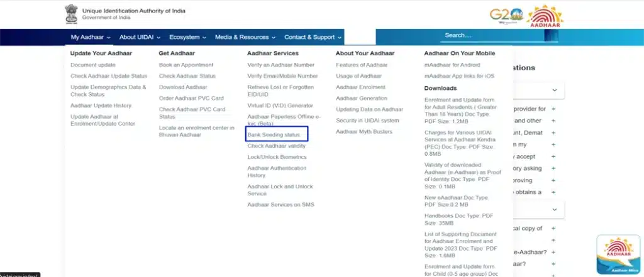
Task: Download the New eAadhaar Doc PDF
Action: (456, 201)
